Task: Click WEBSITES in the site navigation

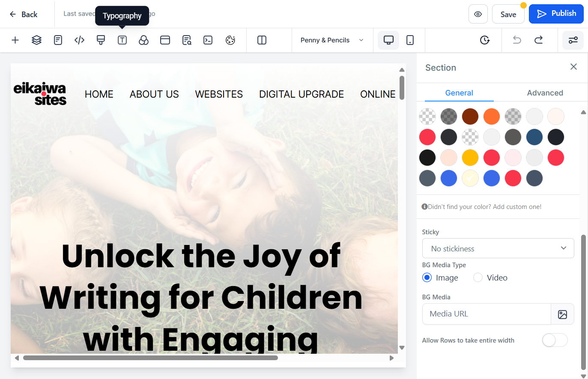Action: pos(219,94)
